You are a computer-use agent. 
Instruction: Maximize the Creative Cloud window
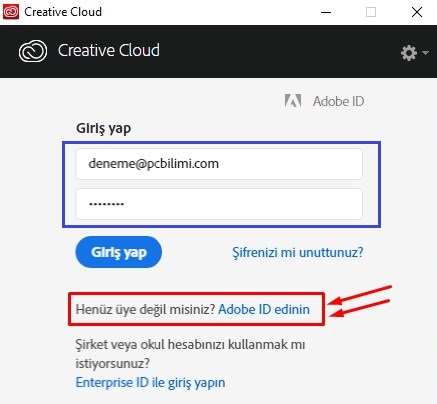coord(371,12)
